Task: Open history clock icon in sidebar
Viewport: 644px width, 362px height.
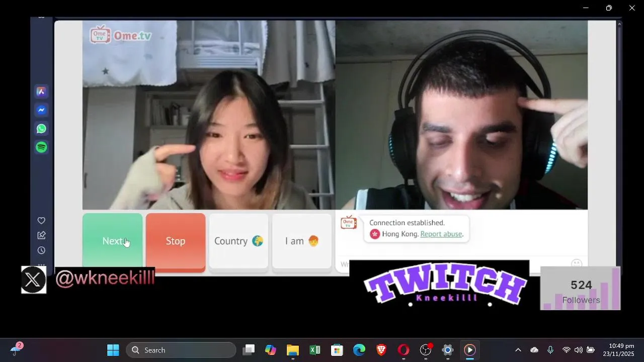Action: pyautogui.click(x=41, y=250)
